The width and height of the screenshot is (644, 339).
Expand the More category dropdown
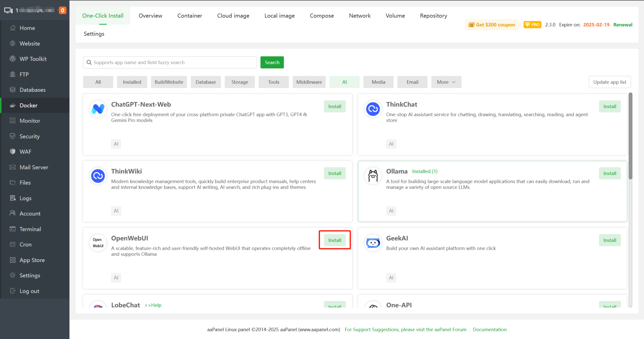pyautogui.click(x=446, y=82)
